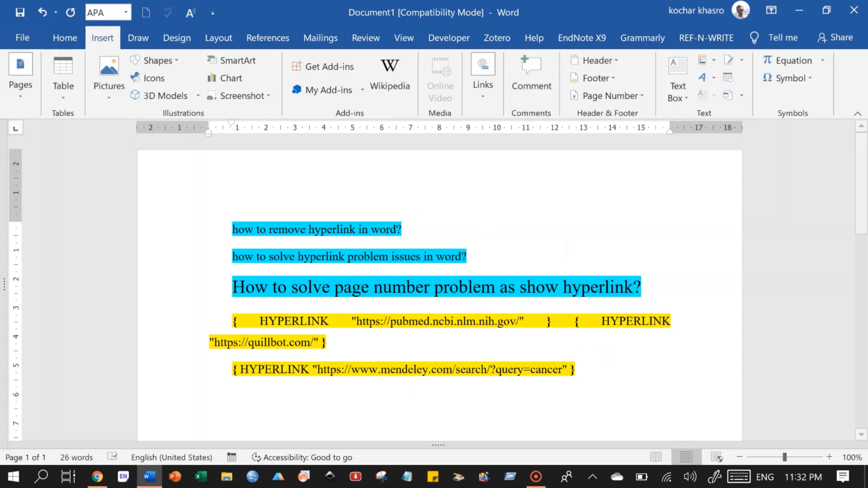Switch to the Zotero ribbon tab
This screenshot has height=488, width=868.
[497, 37]
